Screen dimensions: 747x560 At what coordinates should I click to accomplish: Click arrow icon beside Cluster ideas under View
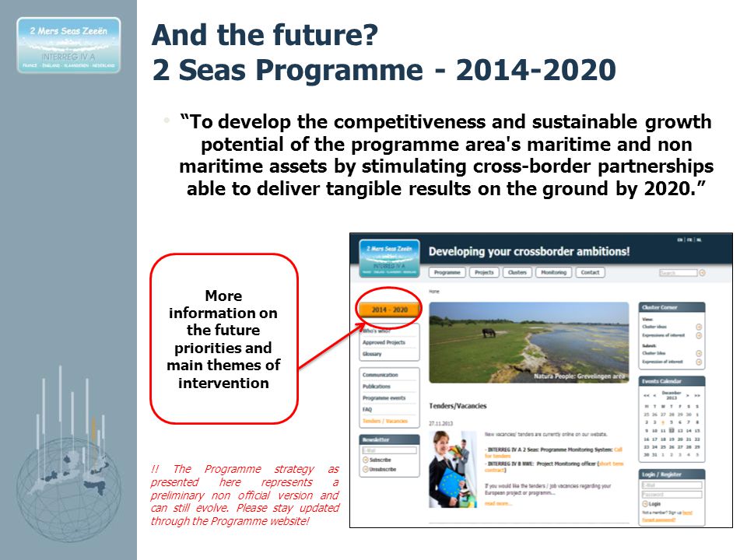pos(699,327)
